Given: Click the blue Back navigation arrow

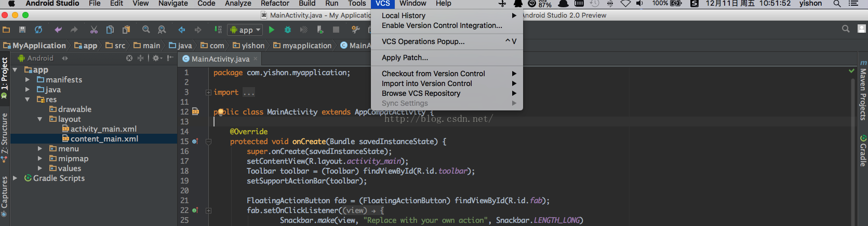Looking at the screenshot, I should pyautogui.click(x=182, y=30).
